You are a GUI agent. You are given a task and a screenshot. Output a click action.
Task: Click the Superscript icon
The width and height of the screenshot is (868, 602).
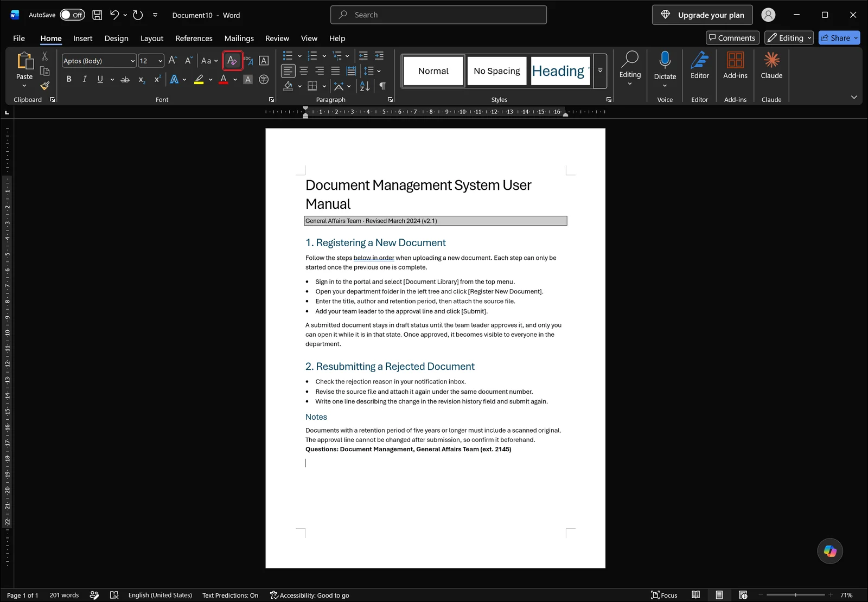point(157,80)
